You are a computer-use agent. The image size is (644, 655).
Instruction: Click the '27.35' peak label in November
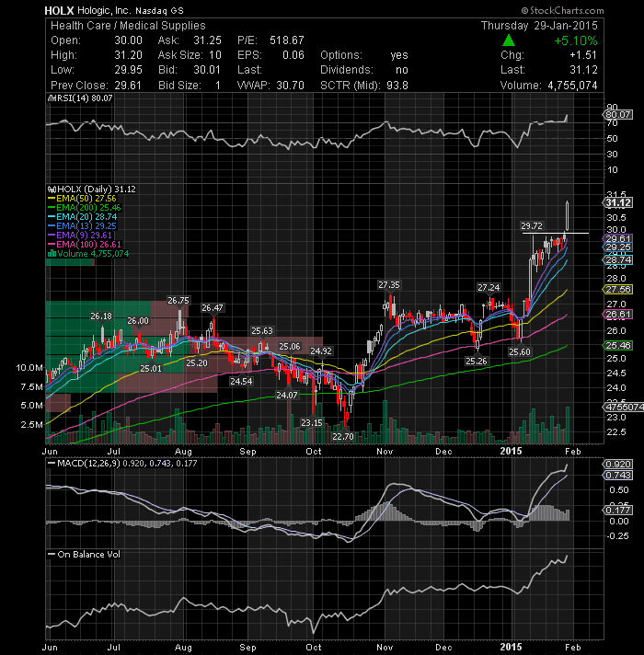tap(389, 285)
